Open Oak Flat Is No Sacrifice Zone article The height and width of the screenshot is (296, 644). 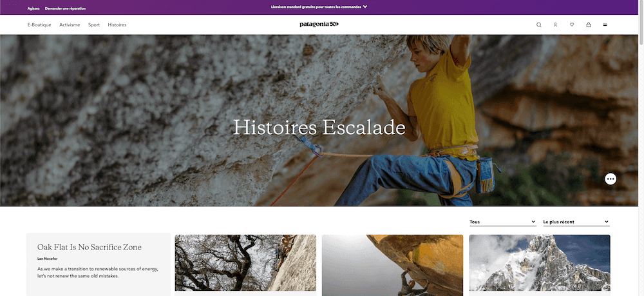[x=90, y=247]
